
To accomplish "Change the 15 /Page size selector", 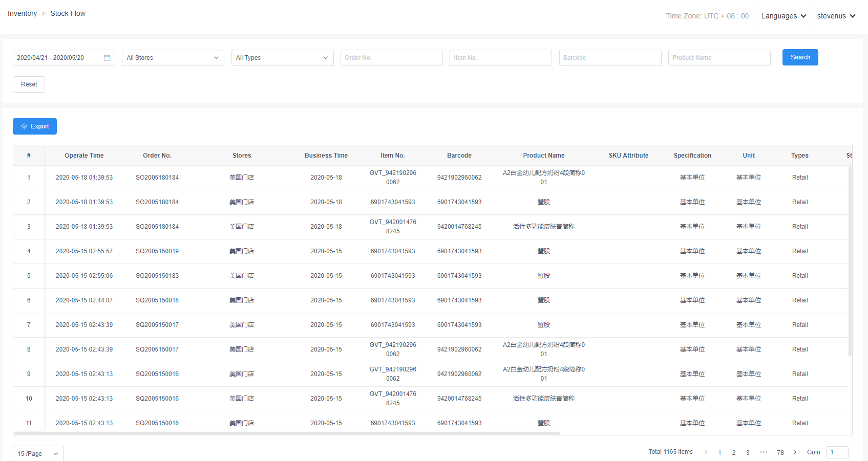I will [x=38, y=454].
